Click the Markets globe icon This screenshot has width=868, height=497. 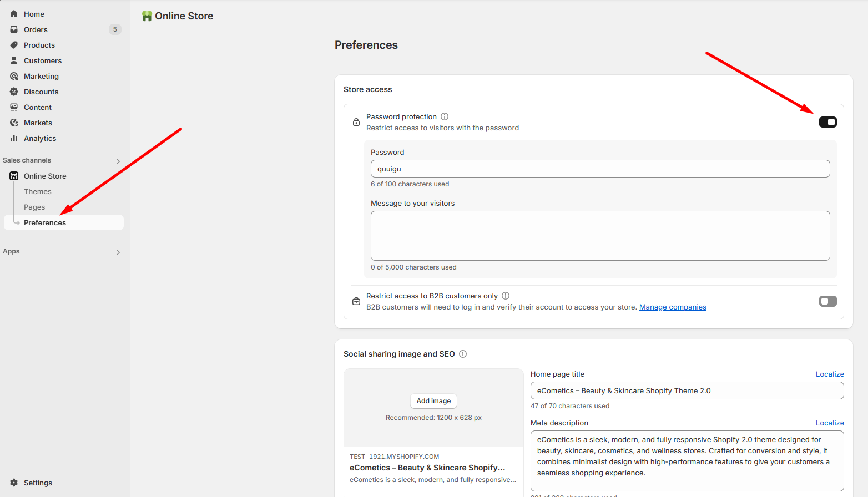pyautogui.click(x=14, y=123)
